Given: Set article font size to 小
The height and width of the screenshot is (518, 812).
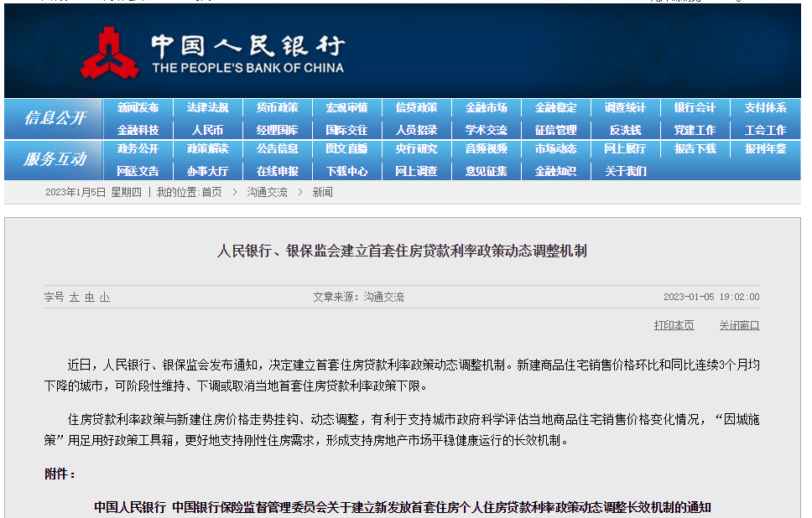Looking at the screenshot, I should pyautogui.click(x=105, y=297).
